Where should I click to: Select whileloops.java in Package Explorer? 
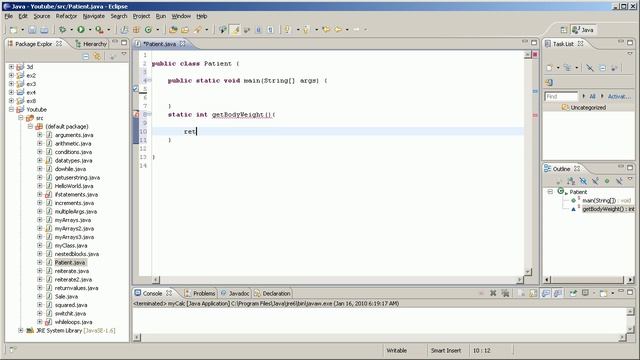73,322
